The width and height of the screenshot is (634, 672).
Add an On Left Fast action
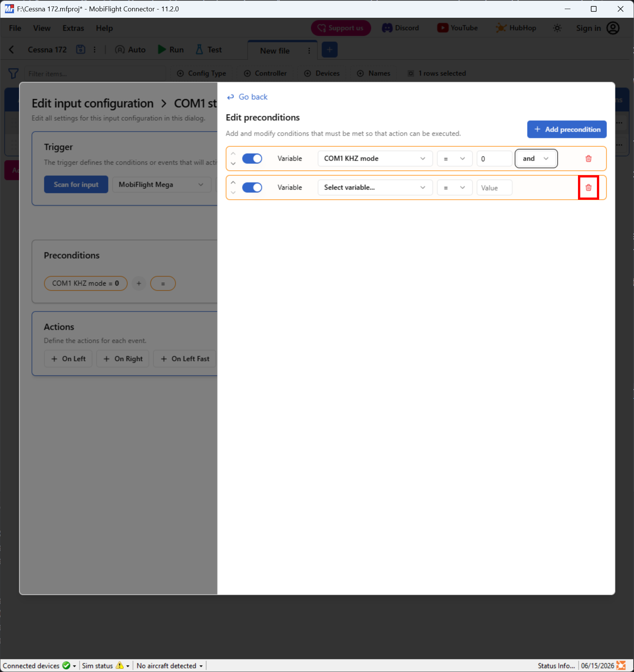point(185,359)
